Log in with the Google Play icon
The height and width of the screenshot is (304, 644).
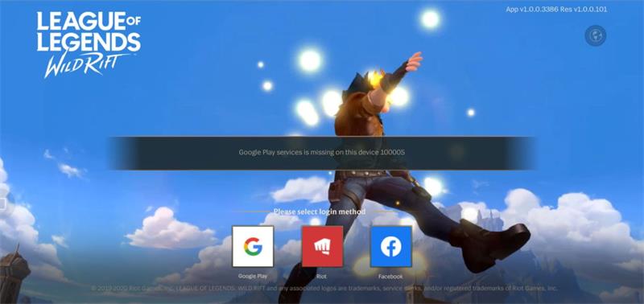coord(253,246)
